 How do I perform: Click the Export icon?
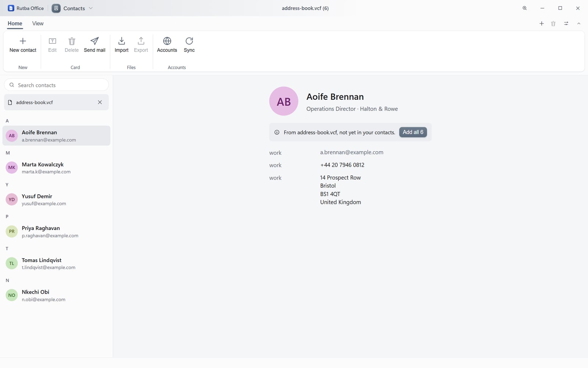141,41
